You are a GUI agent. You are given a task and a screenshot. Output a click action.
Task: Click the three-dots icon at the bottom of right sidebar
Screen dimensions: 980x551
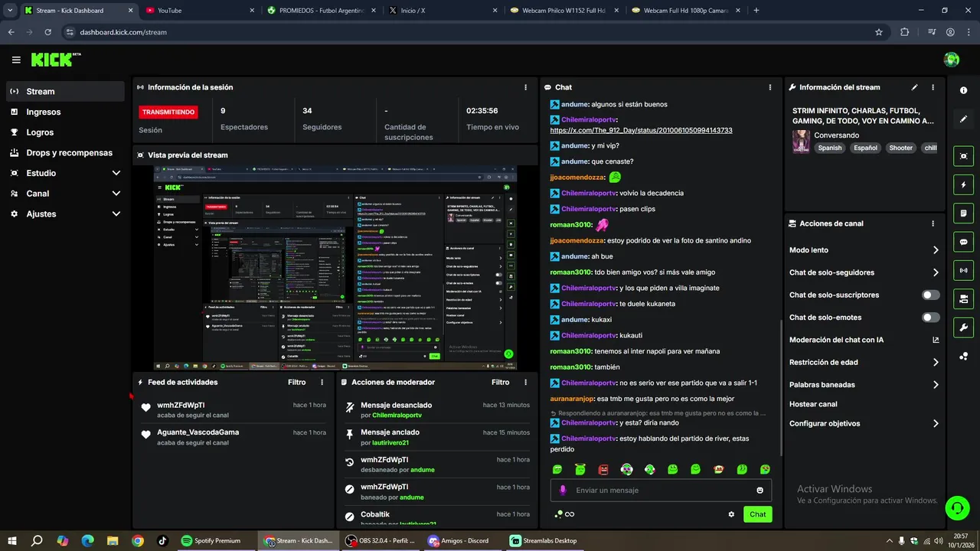pyautogui.click(x=963, y=357)
